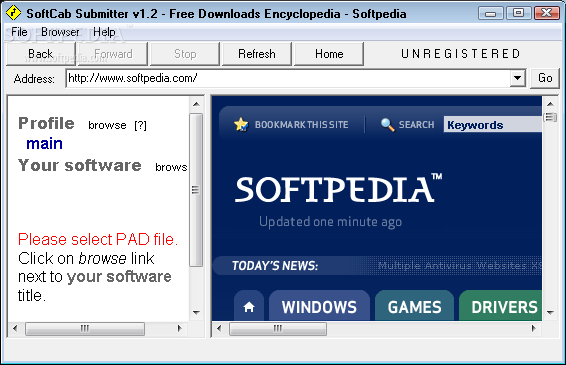The image size is (566, 365).
Task: Close the SoftCab Submitter window
Action: pos(547,13)
